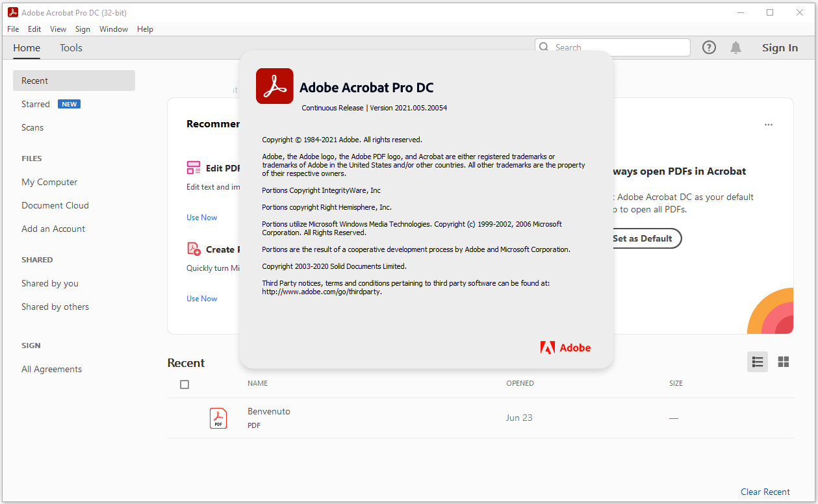Click the Benvenuto file name
This screenshot has height=504, width=818.
click(269, 411)
